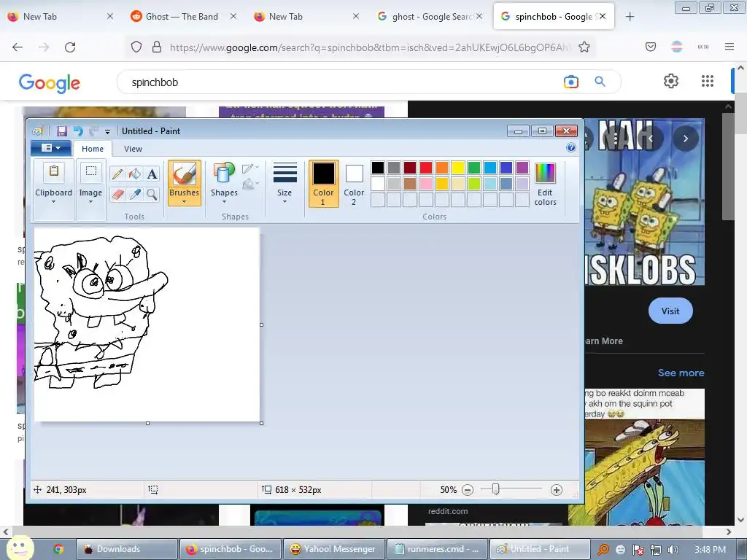Screen dimensions: 747x560
Task: Select the Pencil tool in Paint
Action: click(x=117, y=174)
